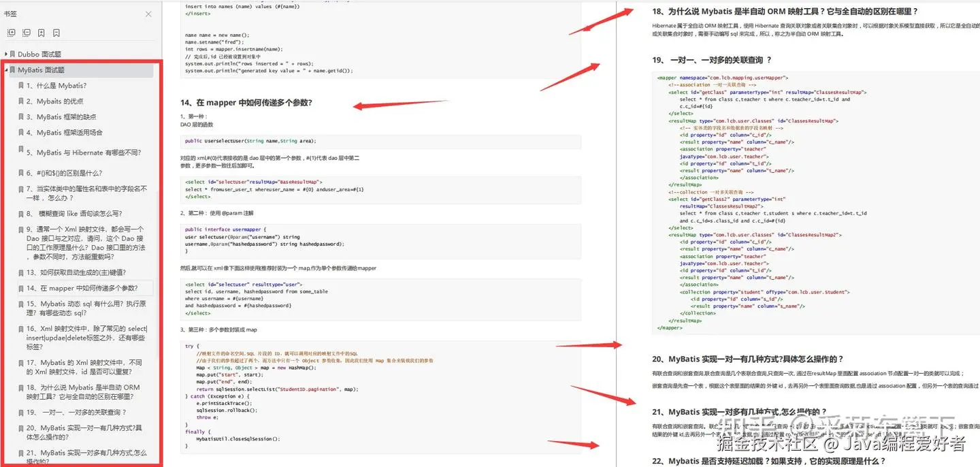Go to bookmark 16、Xml 映射文件中除了常见的 select

click(87, 338)
